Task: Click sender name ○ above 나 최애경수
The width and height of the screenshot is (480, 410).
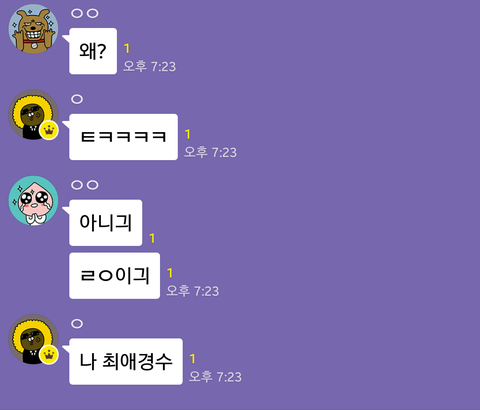Action: click(77, 324)
